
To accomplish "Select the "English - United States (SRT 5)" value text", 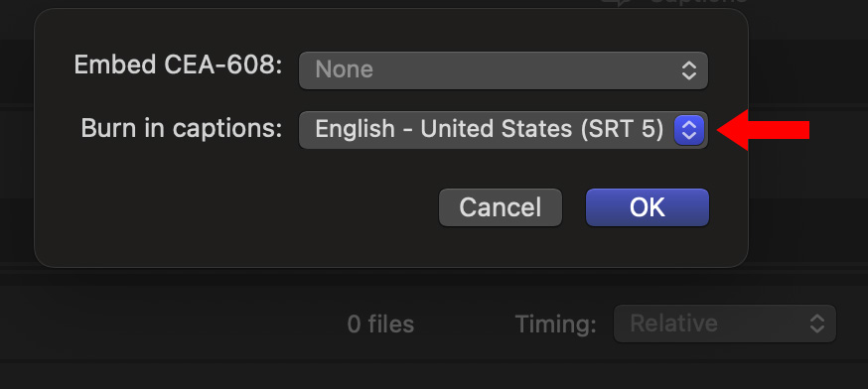I will point(490,129).
